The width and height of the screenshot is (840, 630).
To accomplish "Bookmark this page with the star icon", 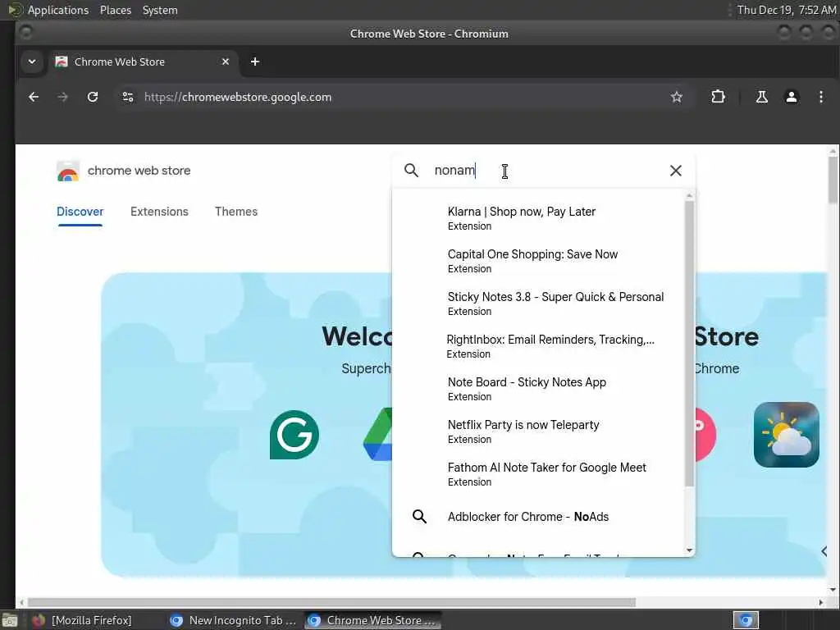I will (677, 97).
